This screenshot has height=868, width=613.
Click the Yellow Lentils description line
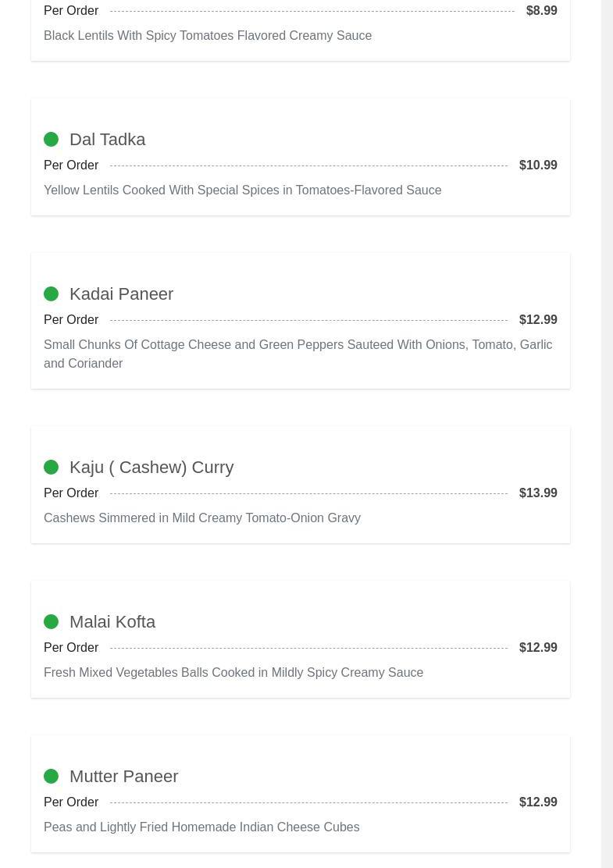(x=242, y=190)
